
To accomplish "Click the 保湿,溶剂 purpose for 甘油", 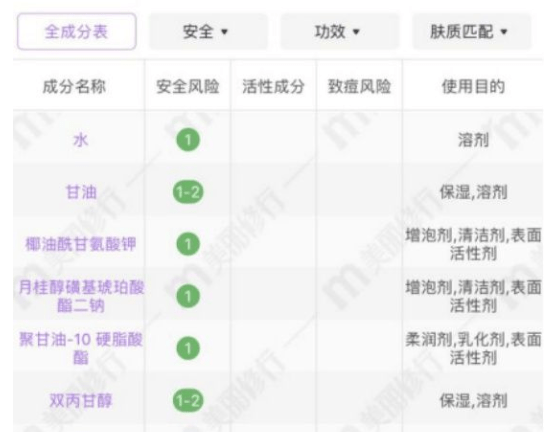I will 473,193.
